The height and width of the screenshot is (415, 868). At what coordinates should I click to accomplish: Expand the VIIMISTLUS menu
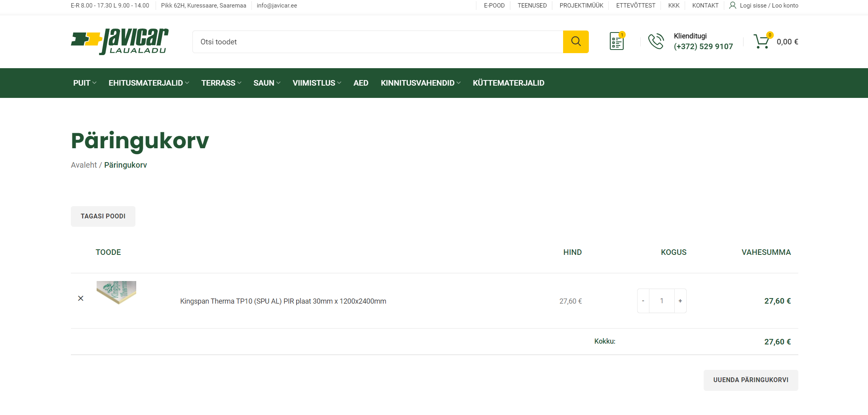(x=317, y=83)
